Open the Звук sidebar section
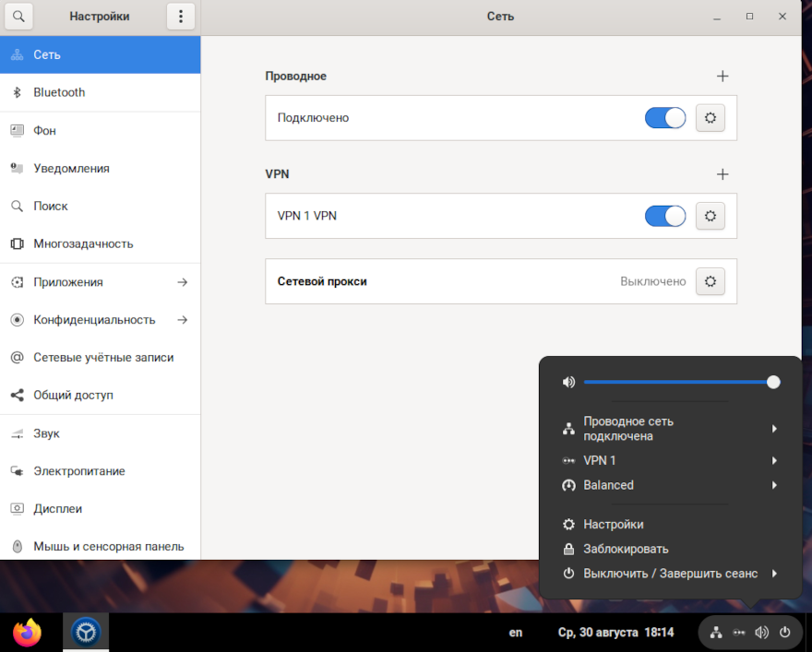The width and height of the screenshot is (812, 652). 46,433
